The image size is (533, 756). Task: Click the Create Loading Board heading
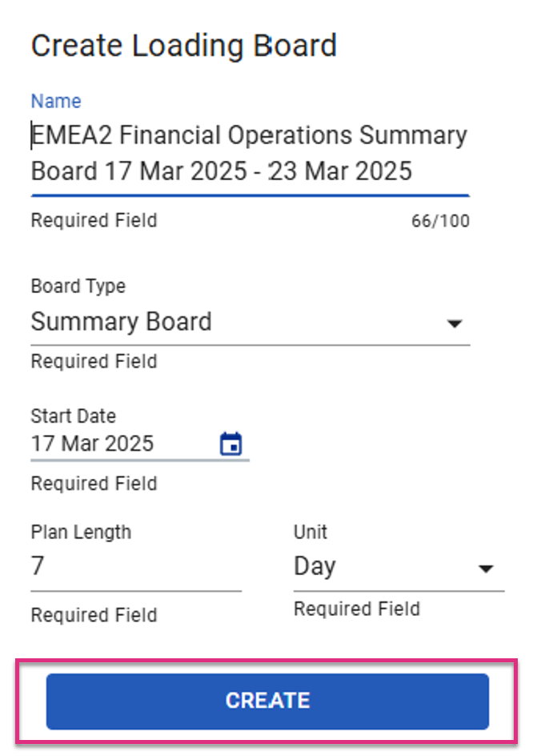click(x=183, y=46)
